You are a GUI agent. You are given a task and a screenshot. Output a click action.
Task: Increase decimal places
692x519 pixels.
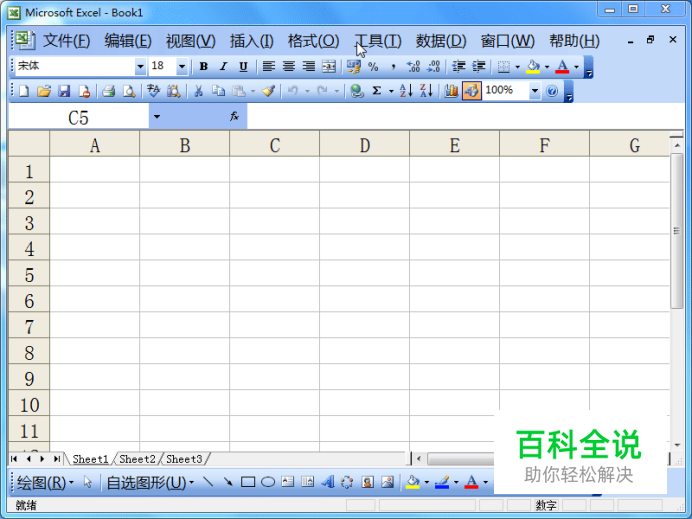click(x=414, y=67)
